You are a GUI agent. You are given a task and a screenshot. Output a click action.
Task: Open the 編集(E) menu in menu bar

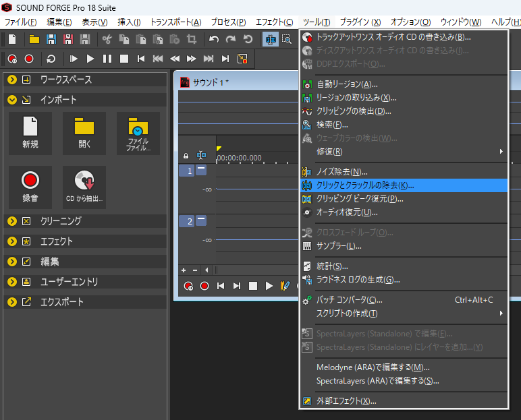[59, 22]
